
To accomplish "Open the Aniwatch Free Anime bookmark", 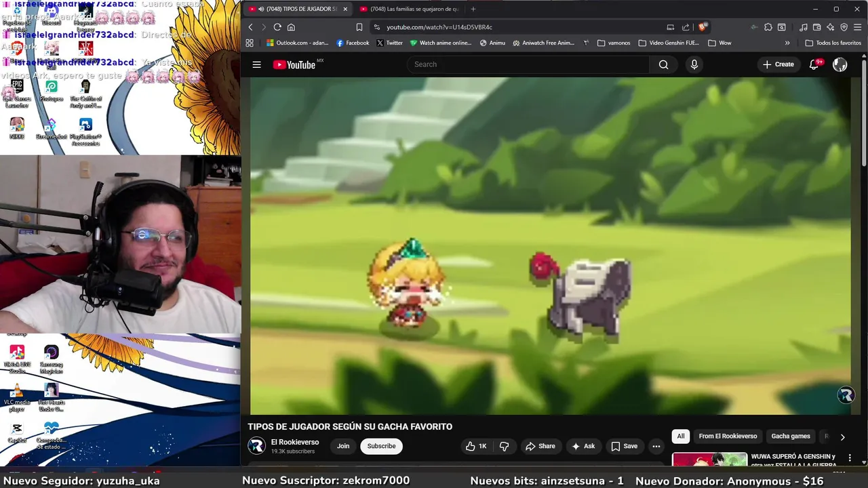I will pyautogui.click(x=543, y=43).
